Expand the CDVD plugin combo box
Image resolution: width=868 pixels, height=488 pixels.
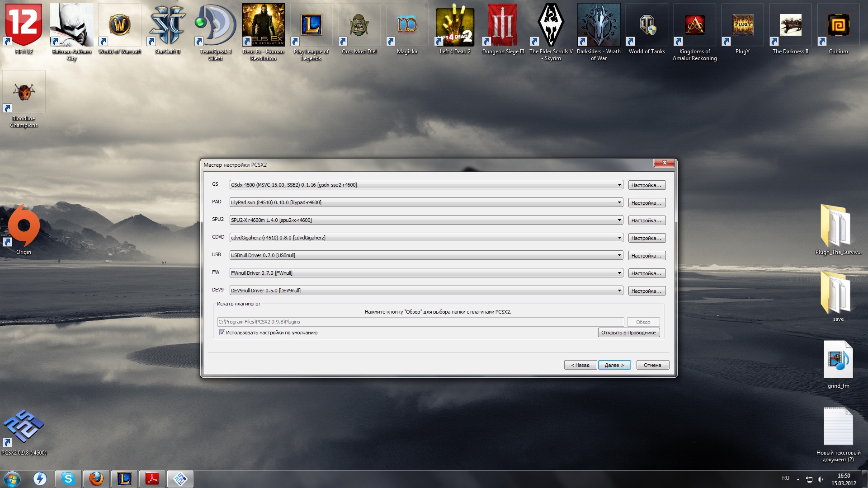(619, 238)
